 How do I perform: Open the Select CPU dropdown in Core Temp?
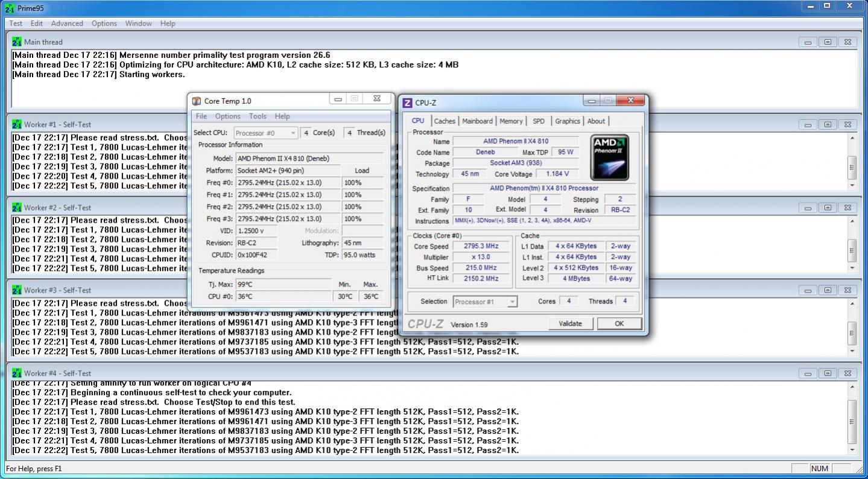click(x=265, y=133)
